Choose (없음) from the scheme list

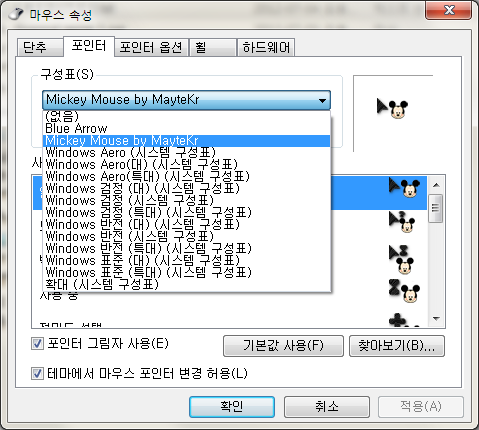click(187, 116)
